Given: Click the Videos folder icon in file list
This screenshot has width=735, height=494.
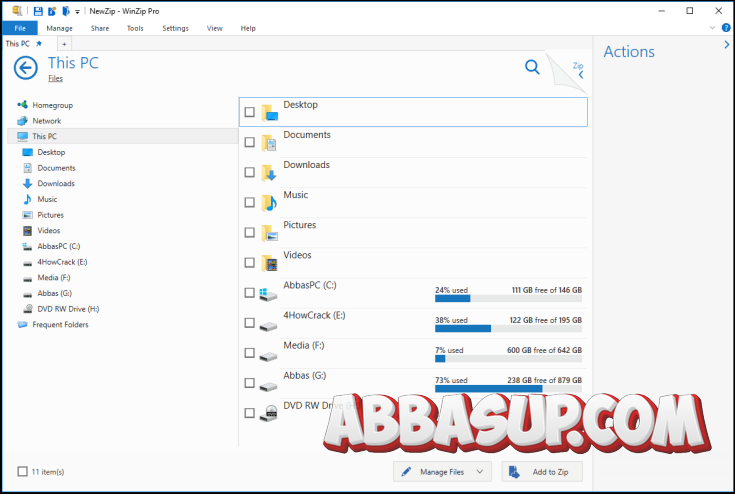Looking at the screenshot, I should click(x=269, y=263).
